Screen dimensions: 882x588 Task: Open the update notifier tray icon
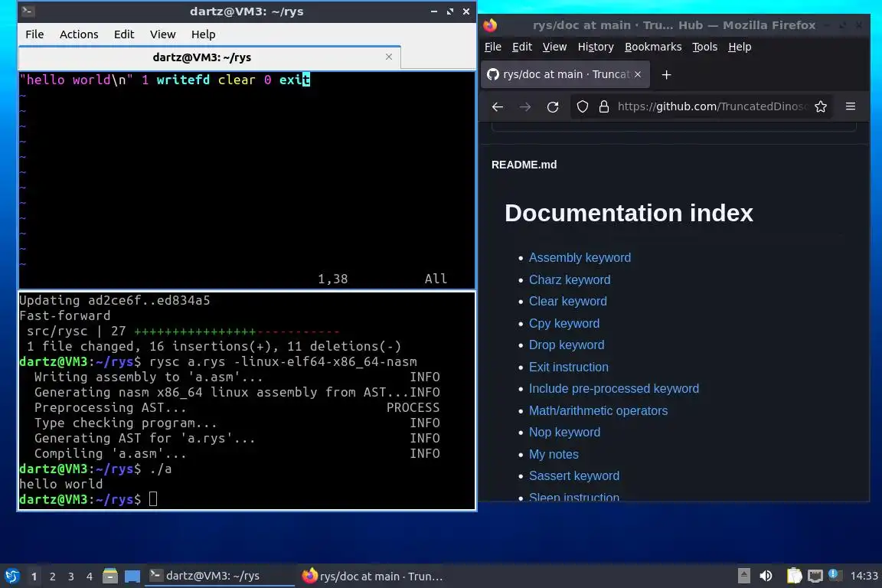coord(835,575)
